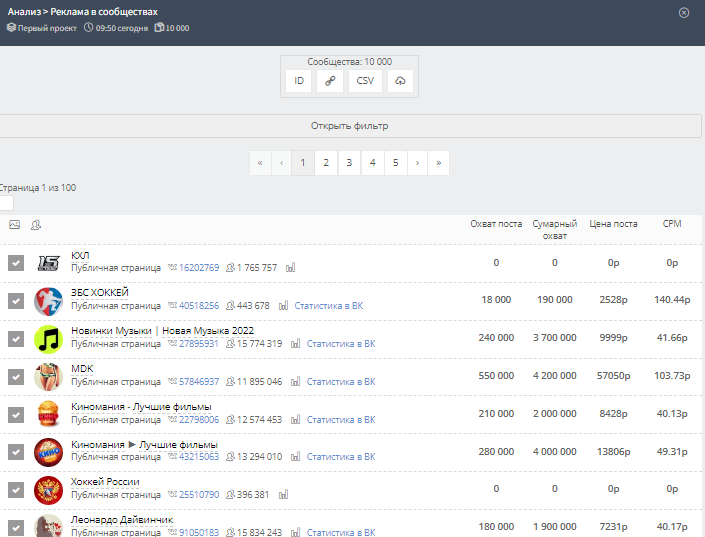This screenshot has height=537, width=705.
Task: Select pagination page 5
Action: coord(396,163)
